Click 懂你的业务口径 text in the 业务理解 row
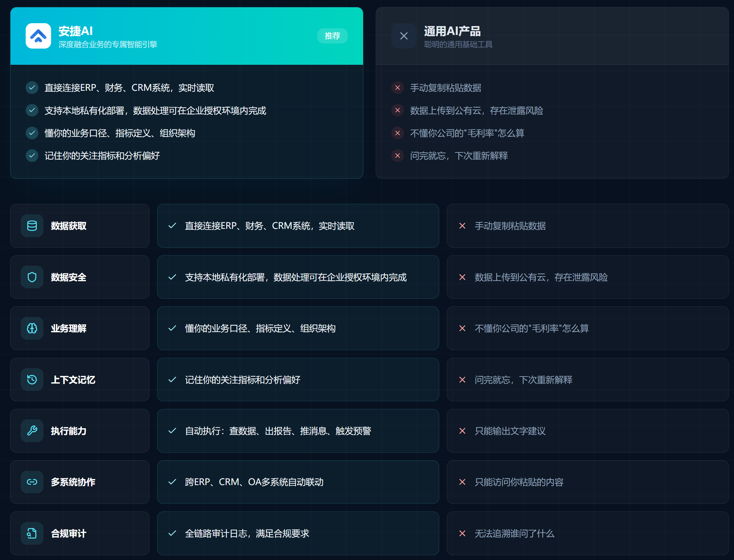 coord(260,328)
